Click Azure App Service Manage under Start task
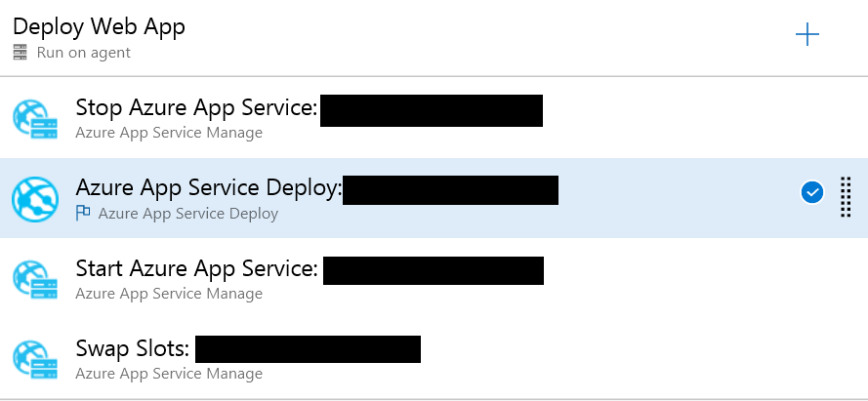Viewport: 868px width, 401px height. pyautogui.click(x=169, y=294)
